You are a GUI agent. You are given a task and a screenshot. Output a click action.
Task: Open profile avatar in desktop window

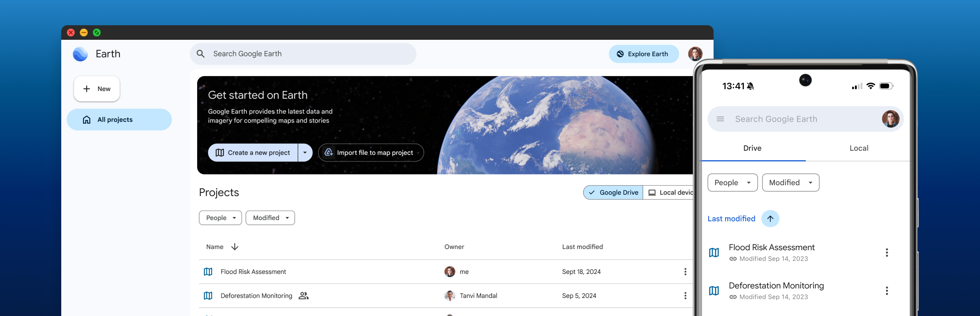point(695,54)
